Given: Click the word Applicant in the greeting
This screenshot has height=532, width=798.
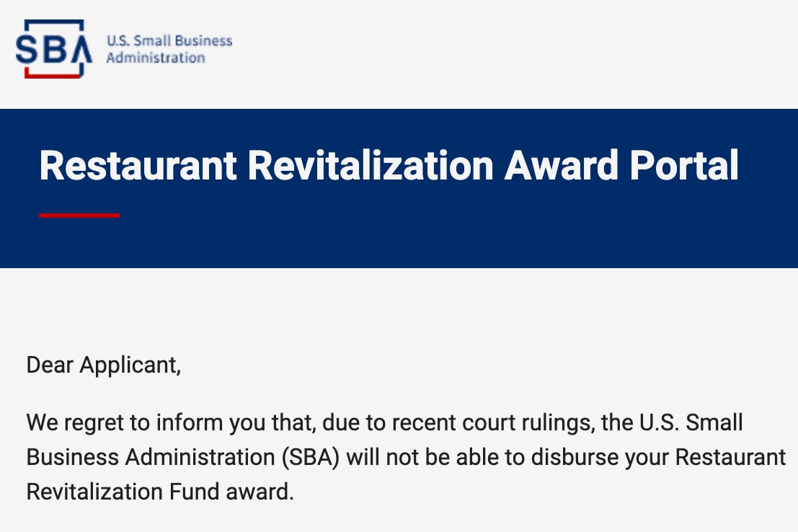Looking at the screenshot, I should (130, 365).
